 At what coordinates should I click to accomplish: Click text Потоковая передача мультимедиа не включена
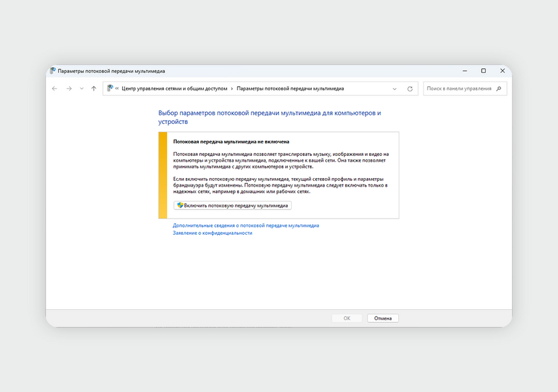[231, 142]
